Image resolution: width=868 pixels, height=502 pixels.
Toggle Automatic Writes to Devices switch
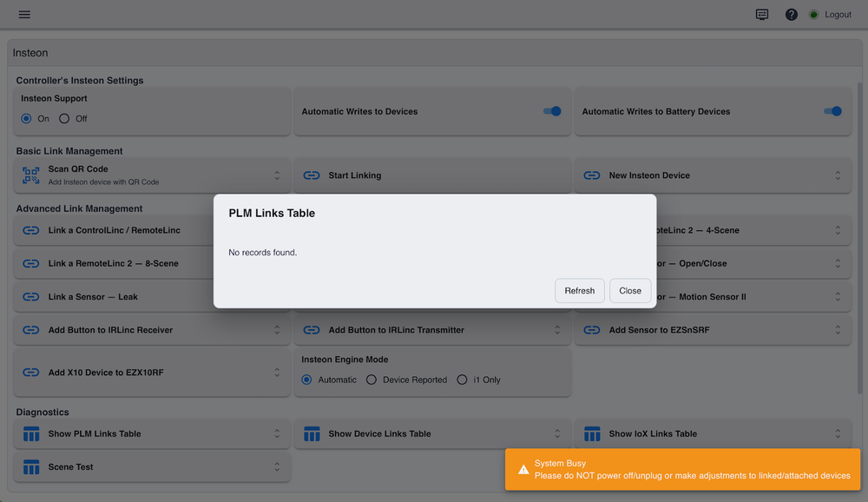pyautogui.click(x=552, y=111)
